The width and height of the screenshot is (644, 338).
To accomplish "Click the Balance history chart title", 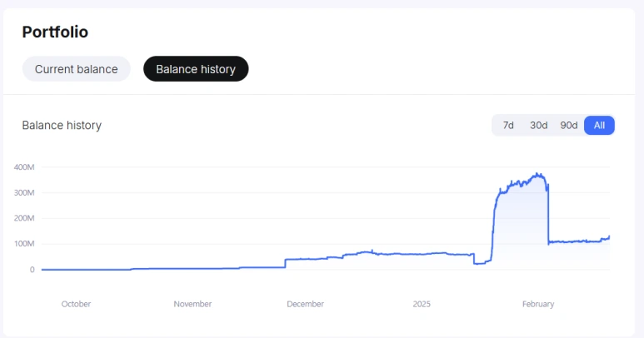I will click(62, 125).
